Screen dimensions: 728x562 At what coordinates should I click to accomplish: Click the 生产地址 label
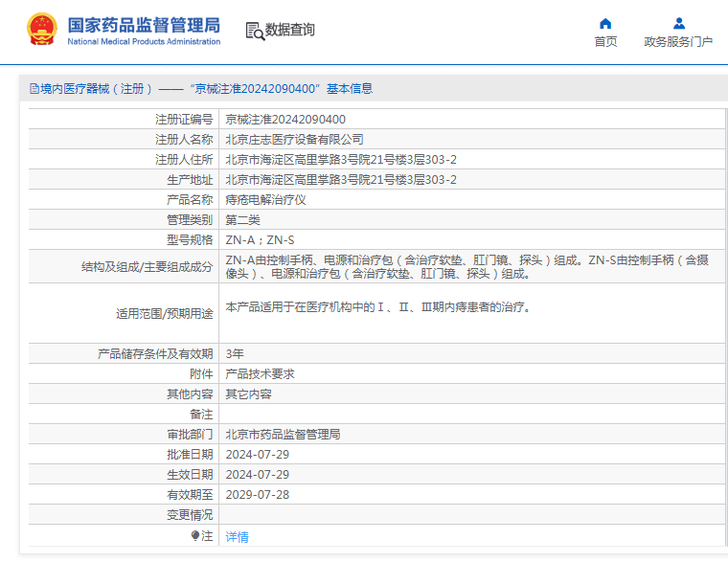point(190,180)
